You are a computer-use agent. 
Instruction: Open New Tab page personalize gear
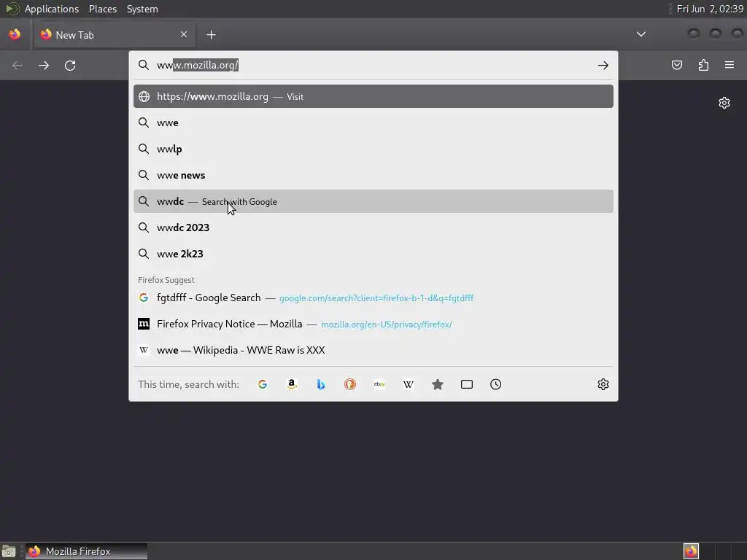[724, 103]
